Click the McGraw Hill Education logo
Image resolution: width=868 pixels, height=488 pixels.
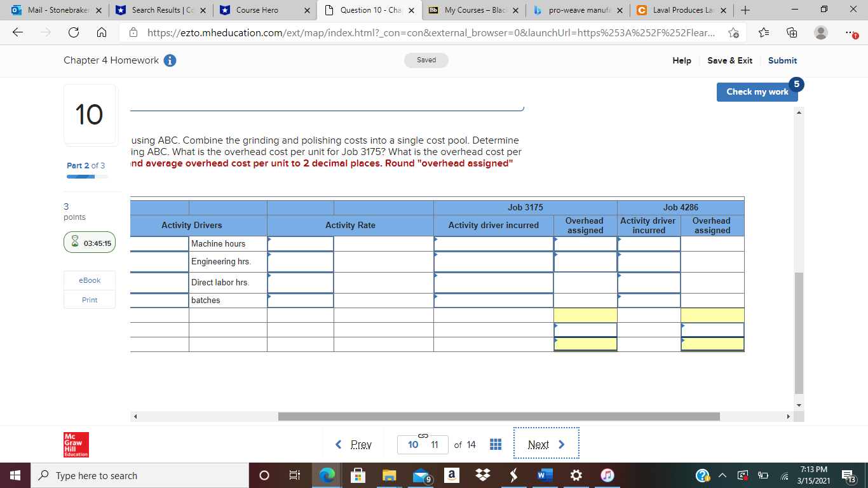76,444
